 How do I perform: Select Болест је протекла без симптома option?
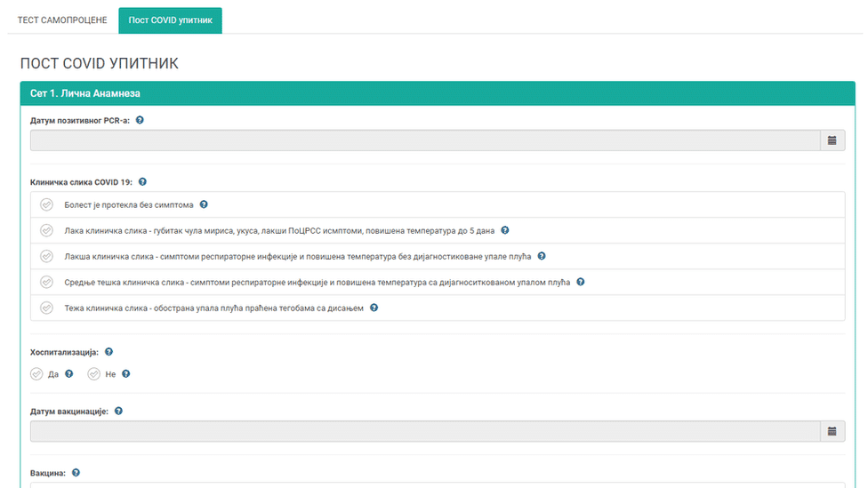tap(47, 204)
